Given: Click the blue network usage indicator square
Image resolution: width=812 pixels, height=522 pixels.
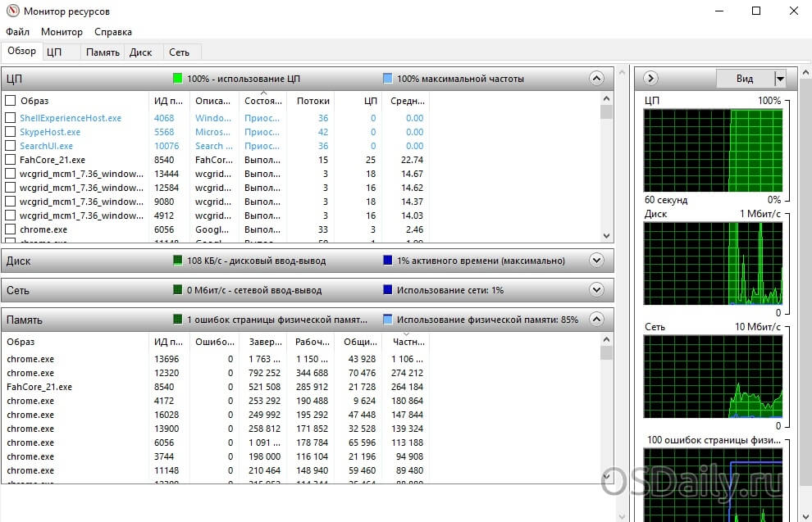Looking at the screenshot, I should tap(387, 290).
